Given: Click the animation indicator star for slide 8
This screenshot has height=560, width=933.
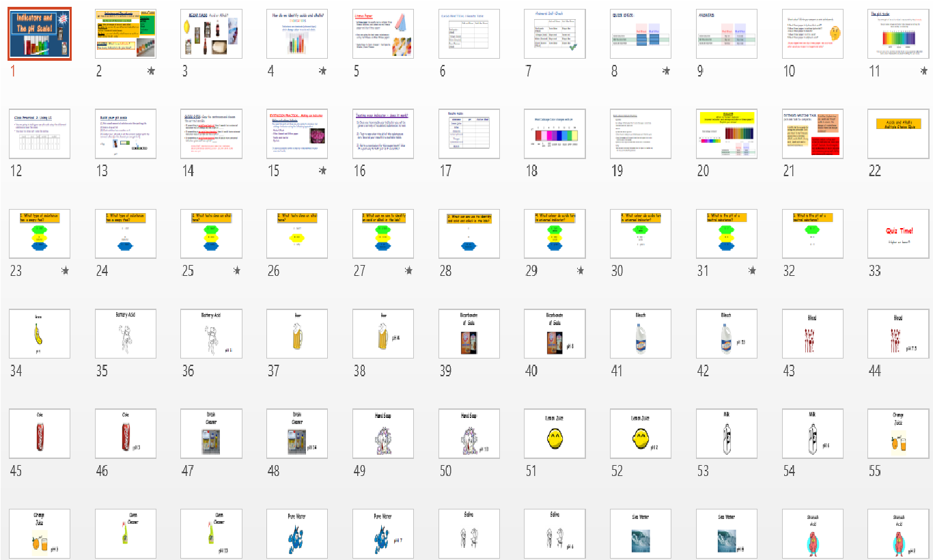Looking at the screenshot, I should [x=667, y=69].
